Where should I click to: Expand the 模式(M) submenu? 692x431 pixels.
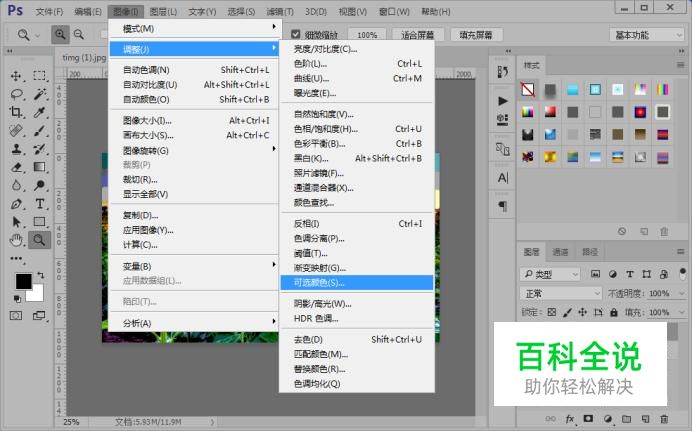tap(193, 29)
